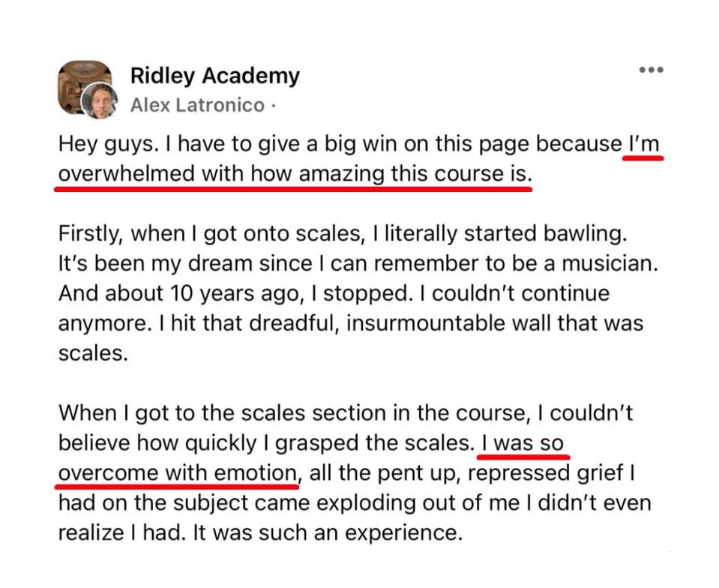Click "believe how quickly I grasped the scales"
Screen dimensions: 719x588
pos(264,443)
